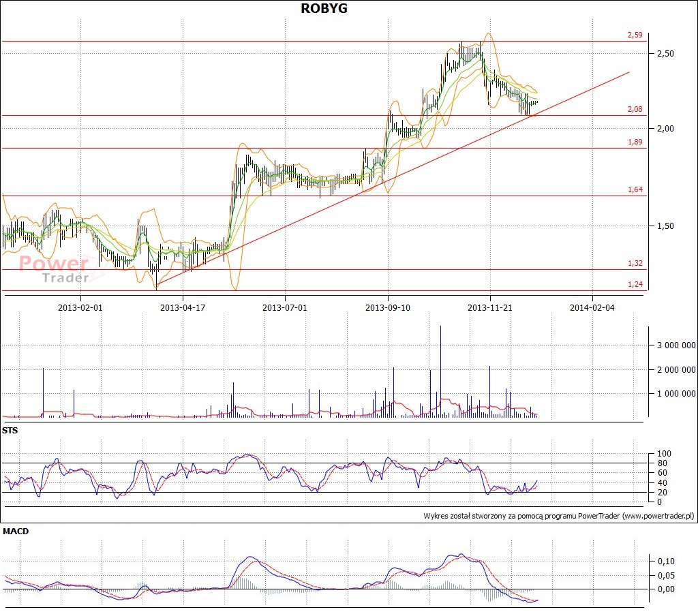Click the MACD axis value 0,10

tap(667, 561)
